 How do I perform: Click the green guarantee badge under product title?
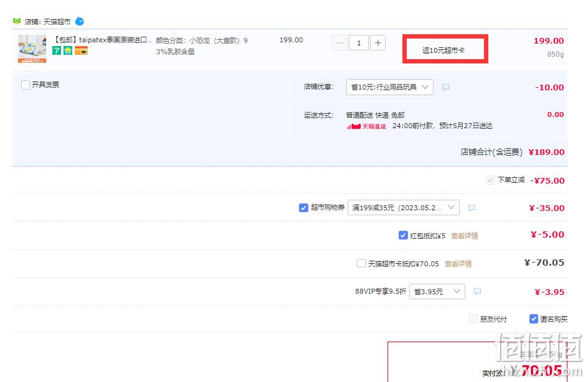(68, 50)
